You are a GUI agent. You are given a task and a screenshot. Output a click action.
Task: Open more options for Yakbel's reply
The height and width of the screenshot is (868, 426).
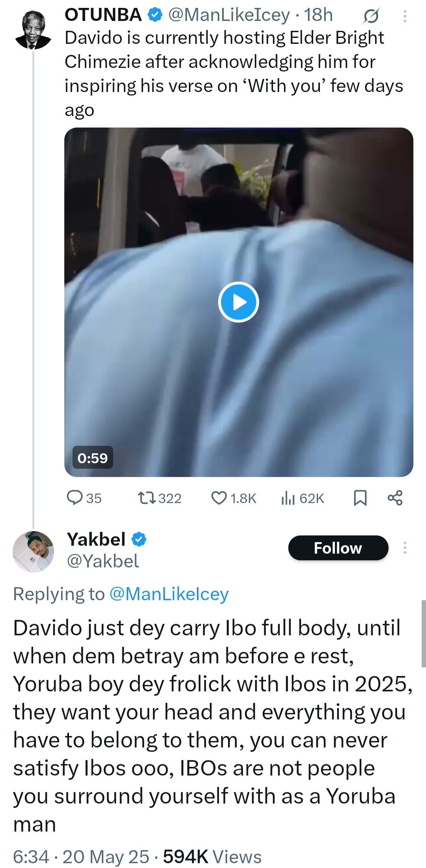405,548
